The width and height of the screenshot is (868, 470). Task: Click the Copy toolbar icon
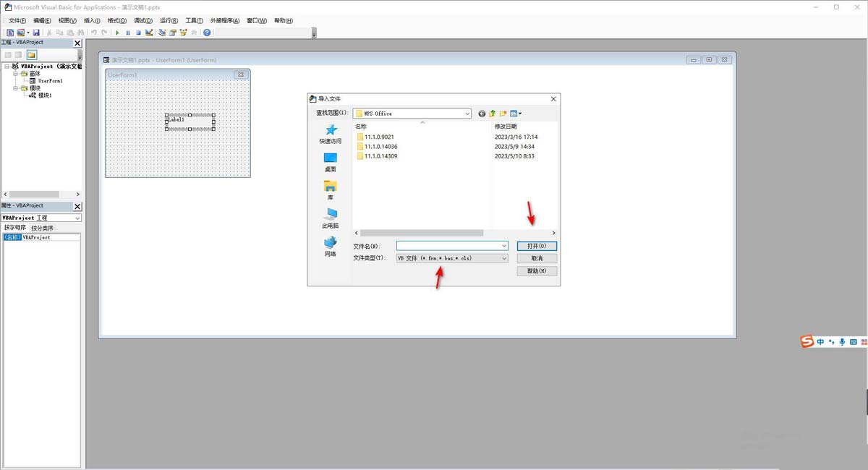coord(59,33)
